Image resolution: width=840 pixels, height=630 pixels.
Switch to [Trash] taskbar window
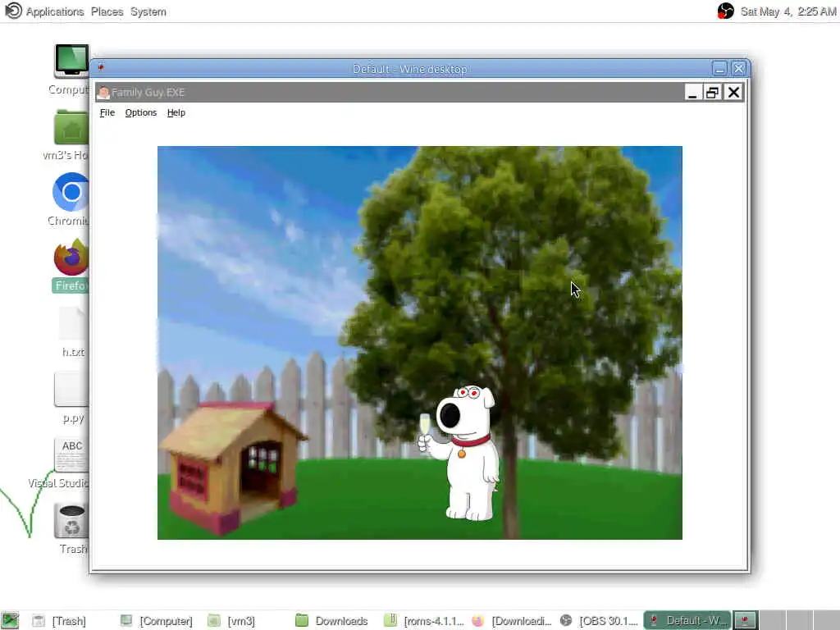pos(59,621)
